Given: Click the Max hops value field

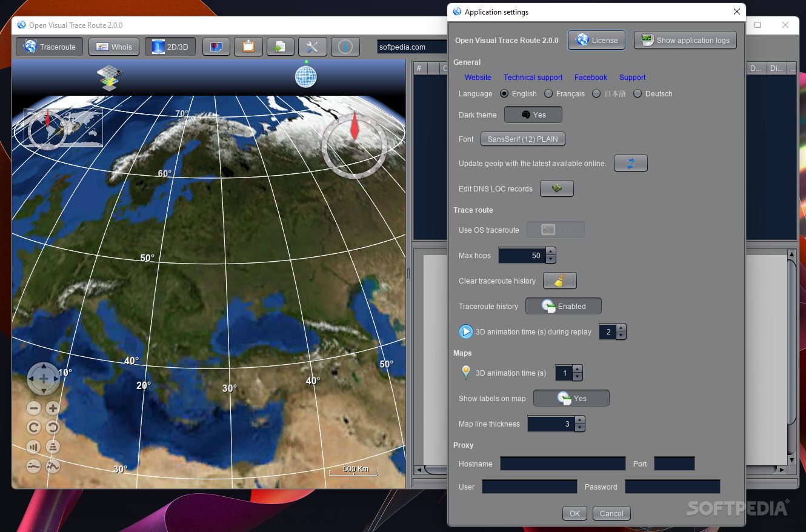Looking at the screenshot, I should coord(522,255).
